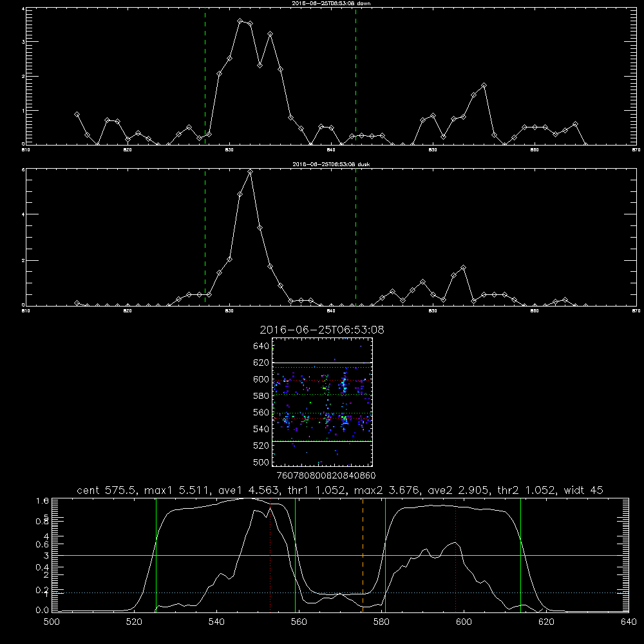
Task: Select the "ave2 2.905" value
Action: tap(458, 490)
